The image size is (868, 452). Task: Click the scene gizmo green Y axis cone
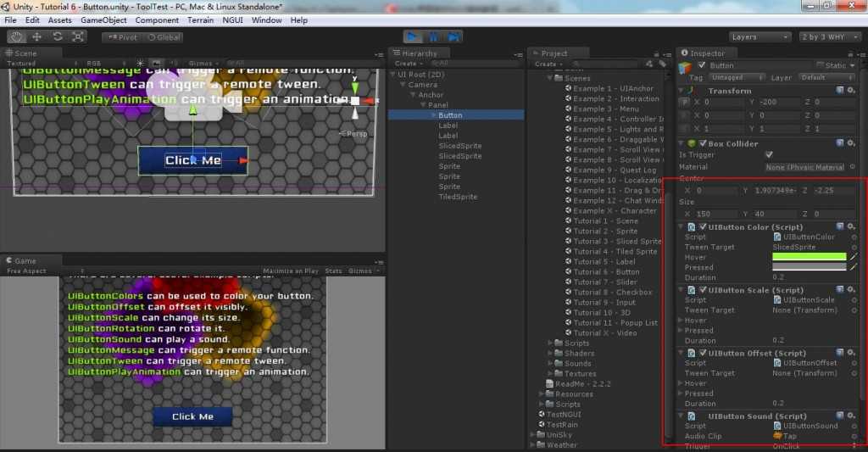355,87
